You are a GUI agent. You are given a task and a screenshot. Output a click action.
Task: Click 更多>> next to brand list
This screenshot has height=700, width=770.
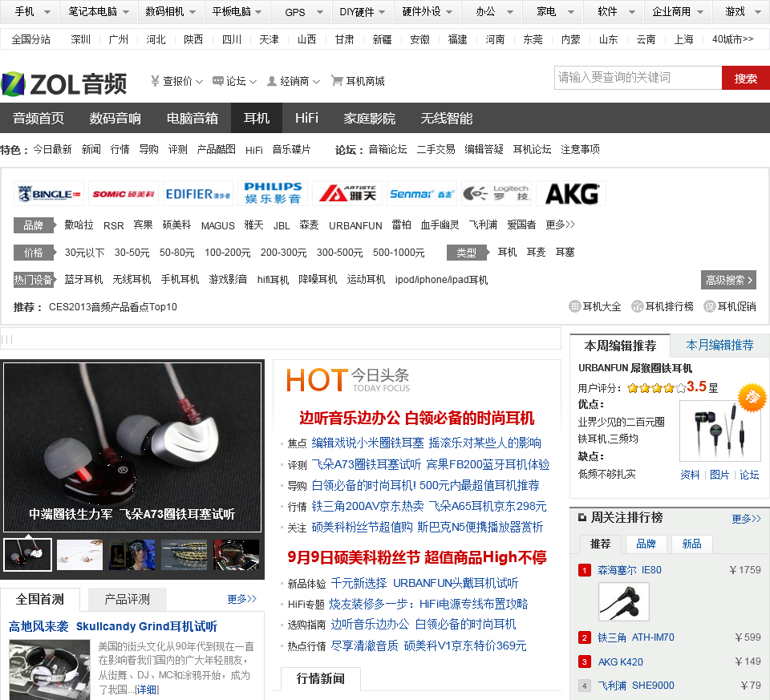tap(560, 225)
